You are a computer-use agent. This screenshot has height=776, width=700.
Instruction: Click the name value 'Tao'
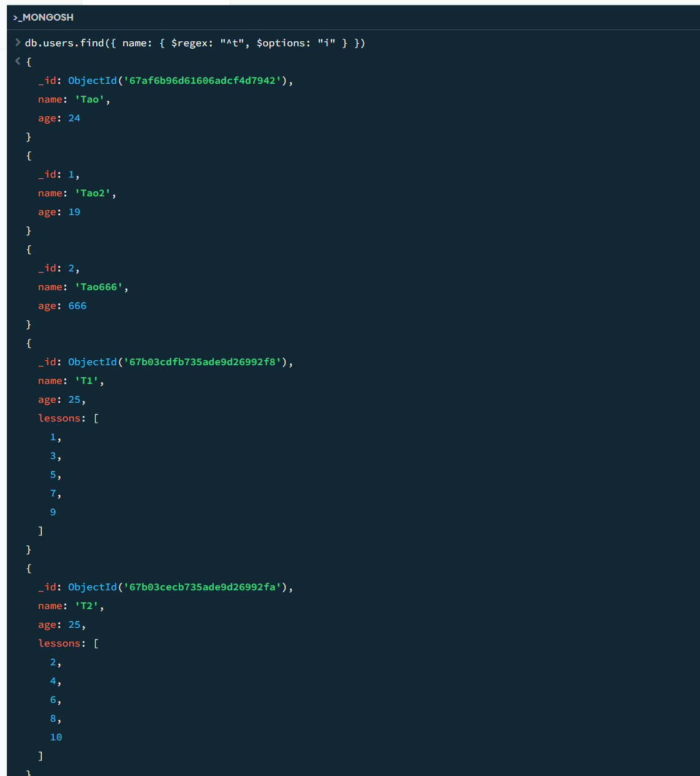coord(89,99)
